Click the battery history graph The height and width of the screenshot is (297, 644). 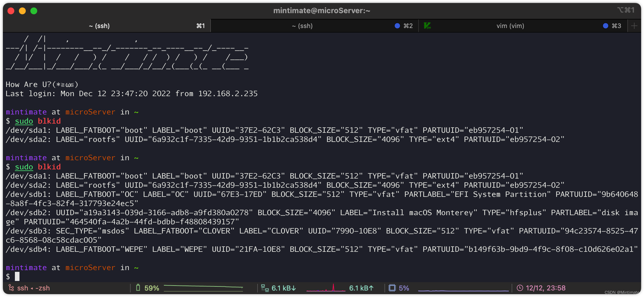pos(203,288)
